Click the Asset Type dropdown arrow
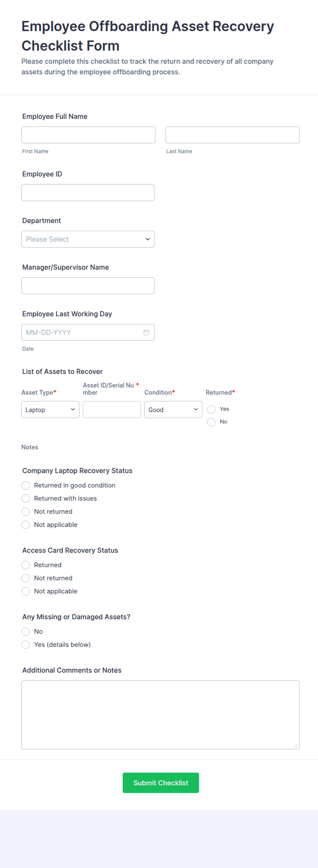Viewport: 318px width, 868px height. [73, 409]
